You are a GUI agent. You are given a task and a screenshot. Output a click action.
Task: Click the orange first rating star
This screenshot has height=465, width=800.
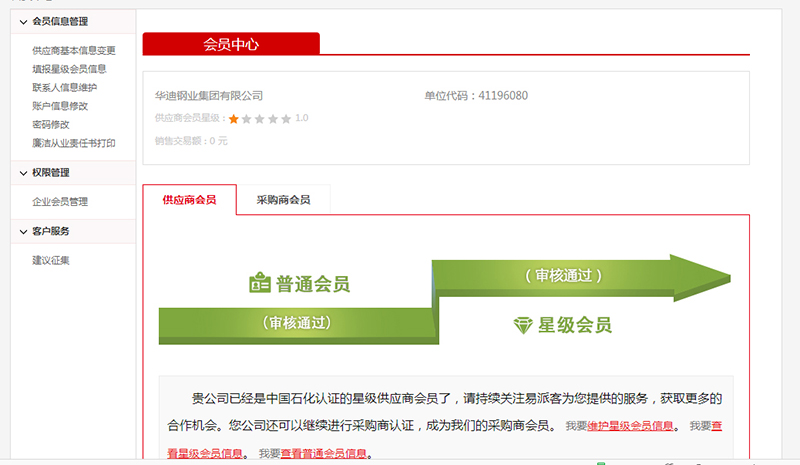[x=234, y=119]
